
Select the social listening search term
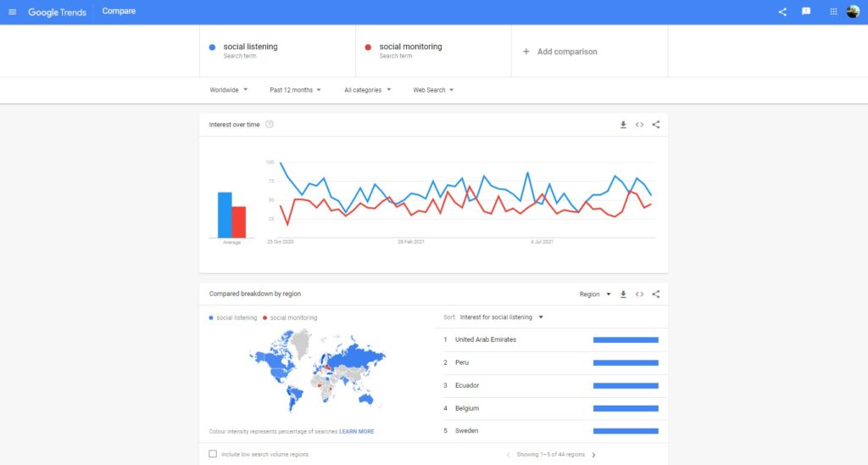point(250,47)
